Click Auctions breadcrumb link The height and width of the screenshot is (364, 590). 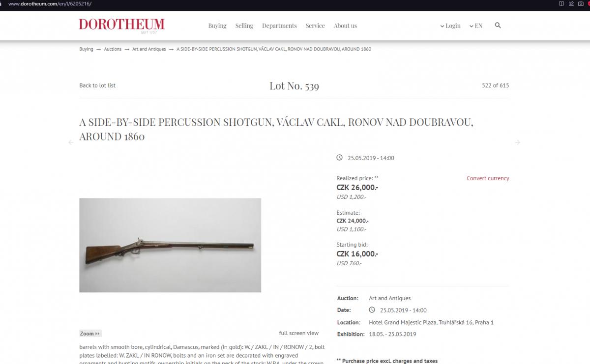[x=113, y=49]
